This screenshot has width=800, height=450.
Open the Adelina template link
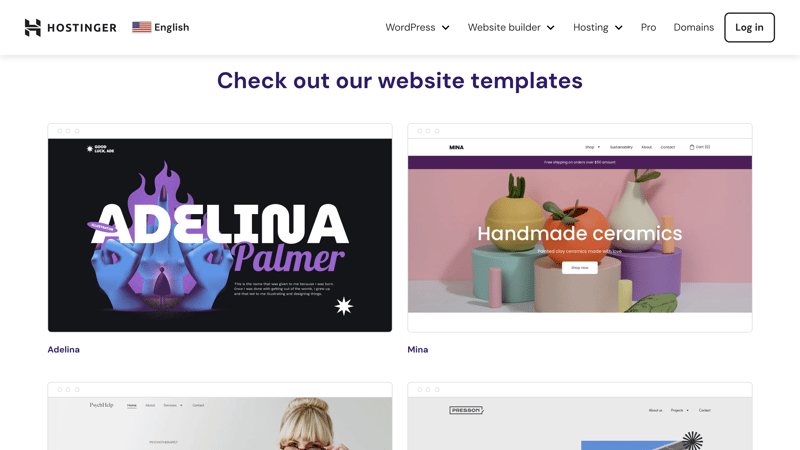click(64, 349)
